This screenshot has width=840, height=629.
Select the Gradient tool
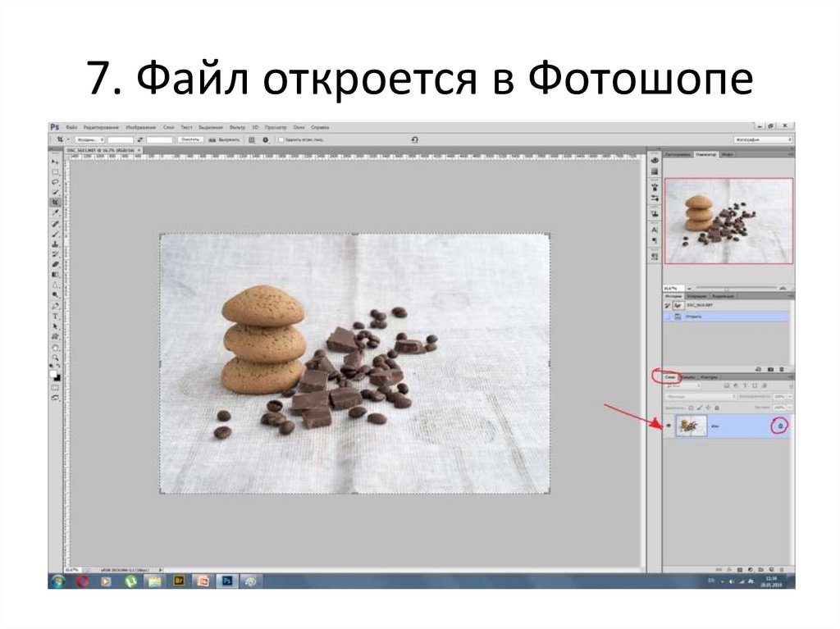[55, 275]
